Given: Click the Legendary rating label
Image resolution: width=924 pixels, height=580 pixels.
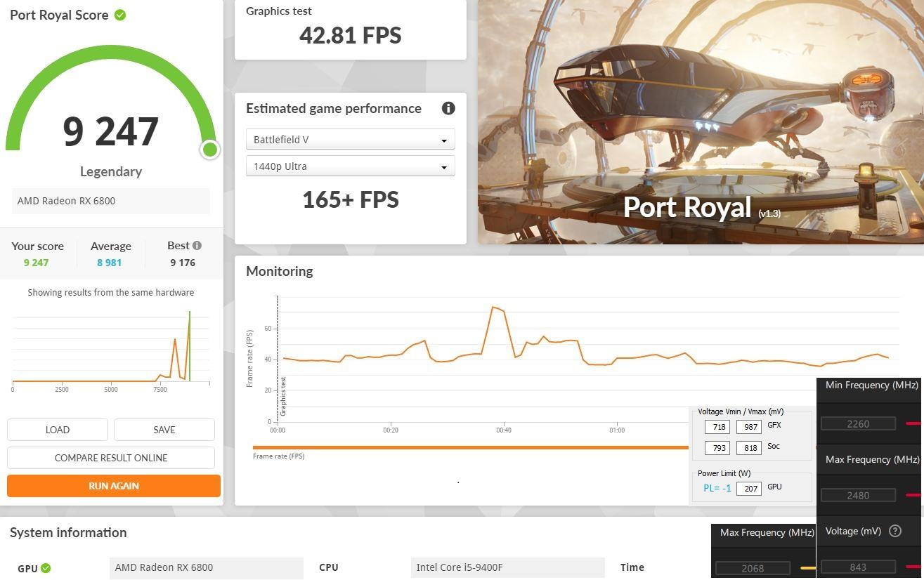Looking at the screenshot, I should (111, 171).
